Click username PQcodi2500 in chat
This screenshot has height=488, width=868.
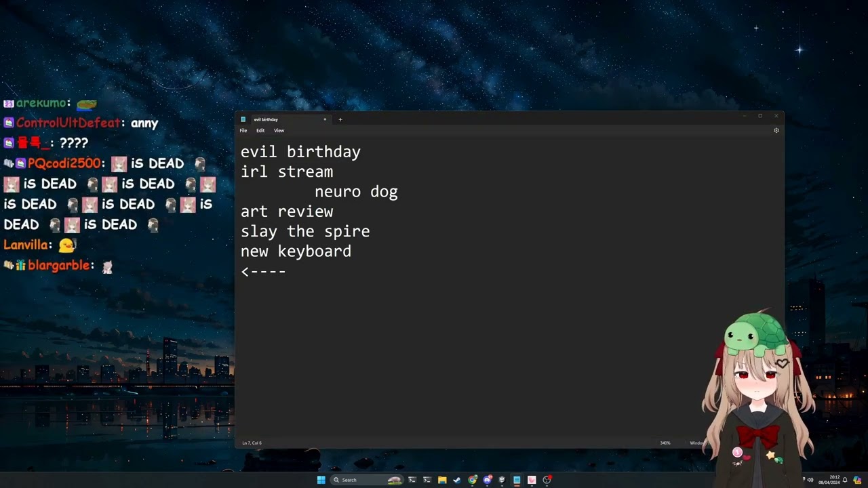[64, 164]
